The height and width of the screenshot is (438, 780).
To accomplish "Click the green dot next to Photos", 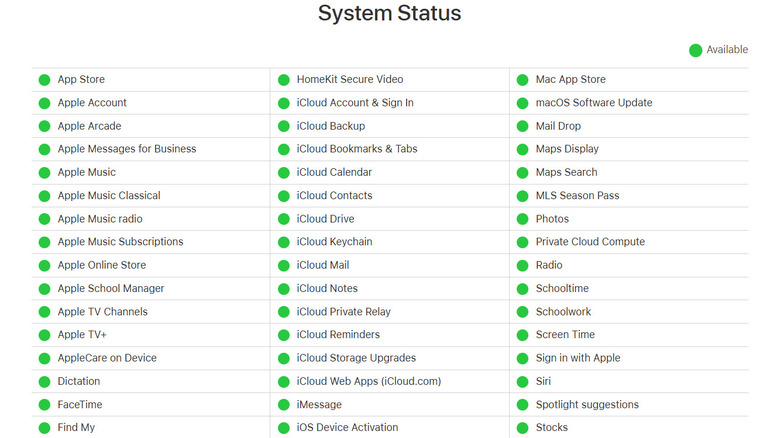I will click(x=522, y=219).
